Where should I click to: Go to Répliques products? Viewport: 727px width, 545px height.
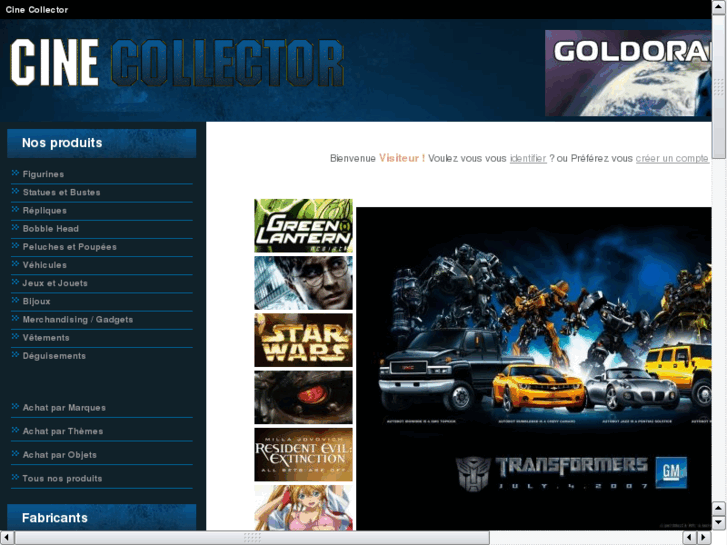tap(45, 211)
